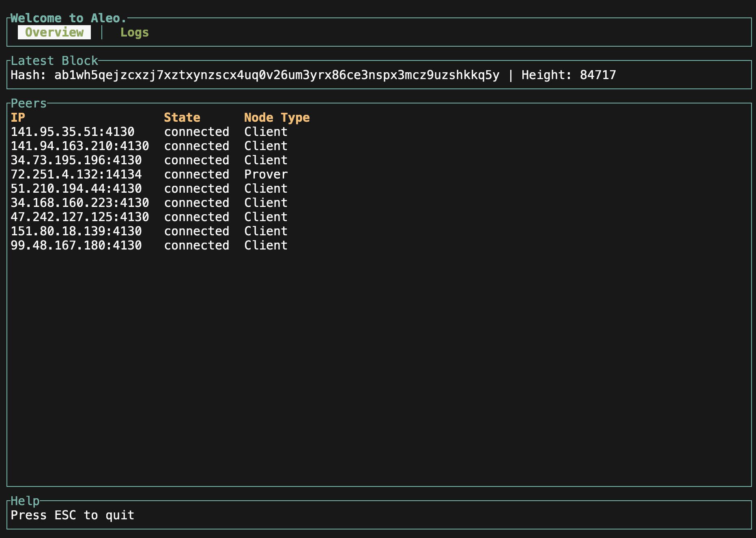The height and width of the screenshot is (538, 756).
Task: Sort by the IP column header
Action: tap(18, 117)
